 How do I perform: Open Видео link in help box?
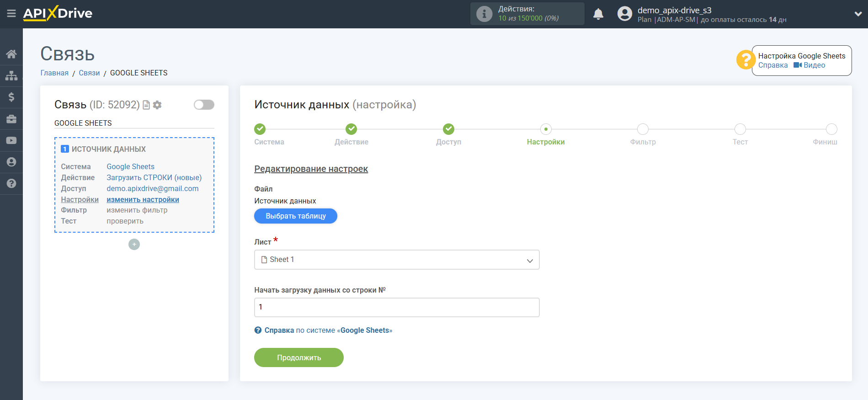(x=815, y=65)
